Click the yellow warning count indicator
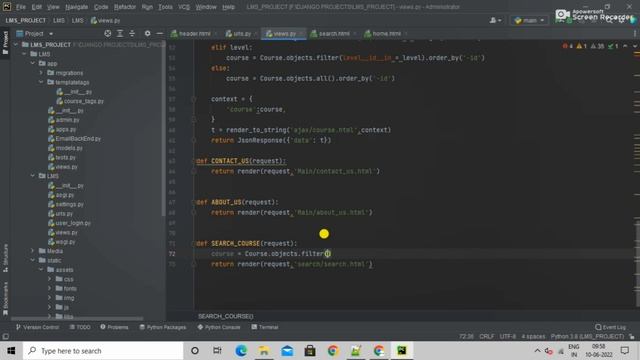This screenshot has height=360, width=640. 582,46
